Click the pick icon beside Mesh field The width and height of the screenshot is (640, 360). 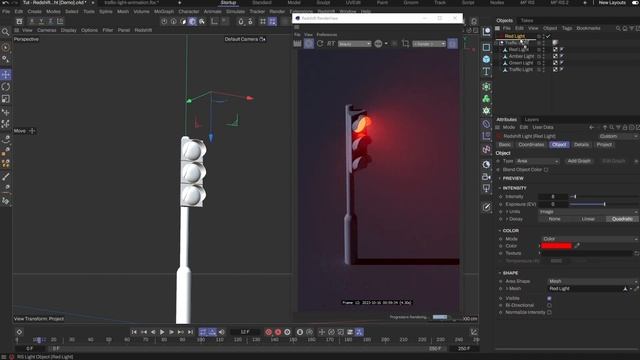point(636,289)
